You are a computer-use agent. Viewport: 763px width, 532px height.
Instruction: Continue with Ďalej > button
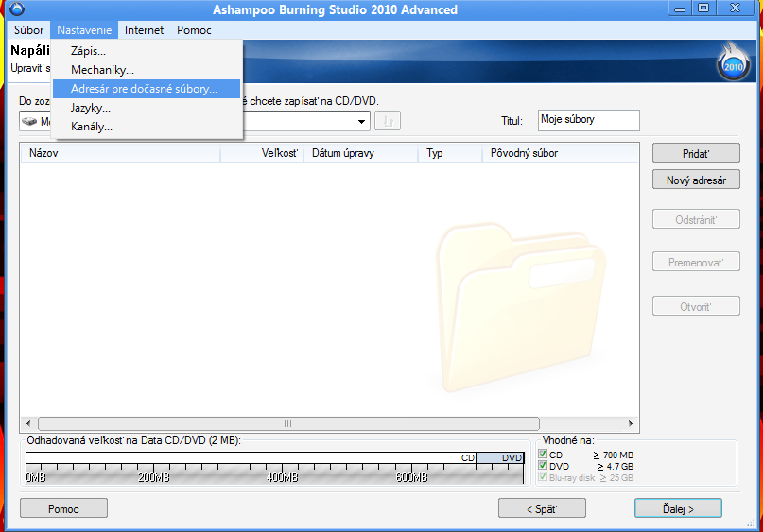(x=678, y=508)
